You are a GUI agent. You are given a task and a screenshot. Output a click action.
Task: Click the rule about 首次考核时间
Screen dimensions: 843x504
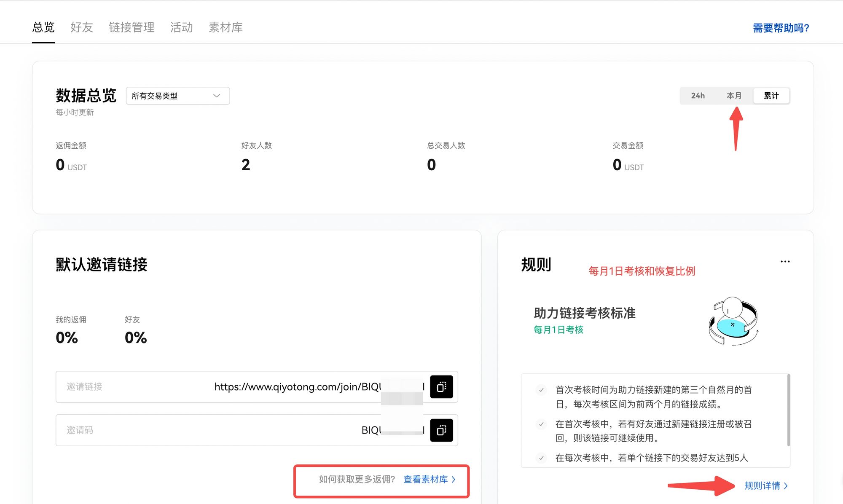(653, 397)
